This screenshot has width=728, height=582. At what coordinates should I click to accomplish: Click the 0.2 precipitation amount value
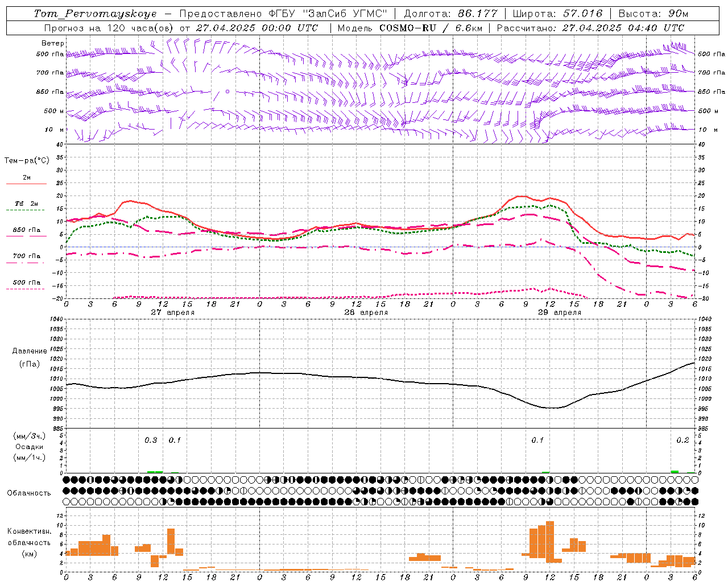[x=682, y=440]
